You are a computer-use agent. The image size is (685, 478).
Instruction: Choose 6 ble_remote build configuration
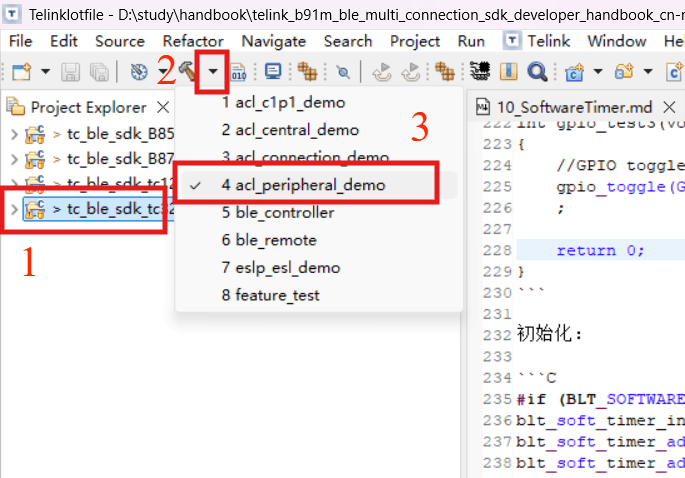point(318,240)
